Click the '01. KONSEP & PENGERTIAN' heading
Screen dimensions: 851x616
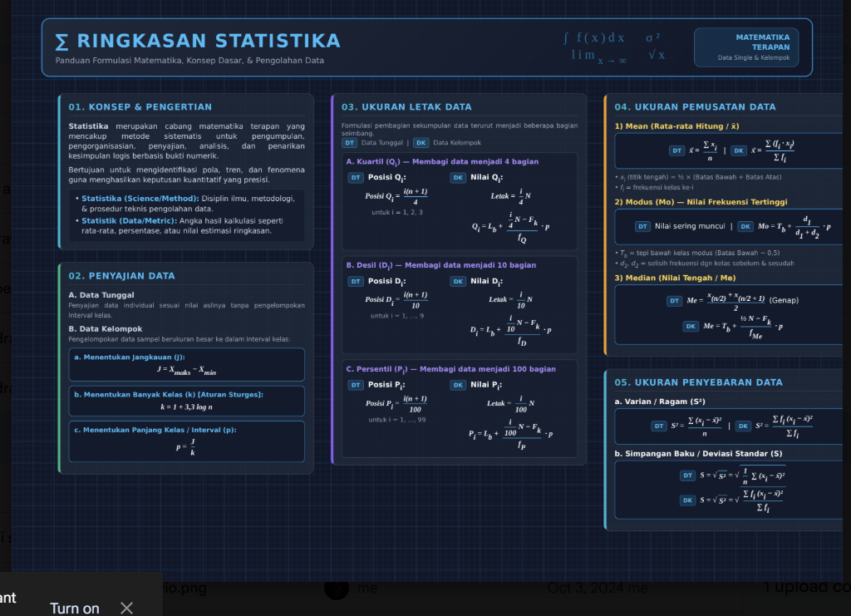pos(140,107)
